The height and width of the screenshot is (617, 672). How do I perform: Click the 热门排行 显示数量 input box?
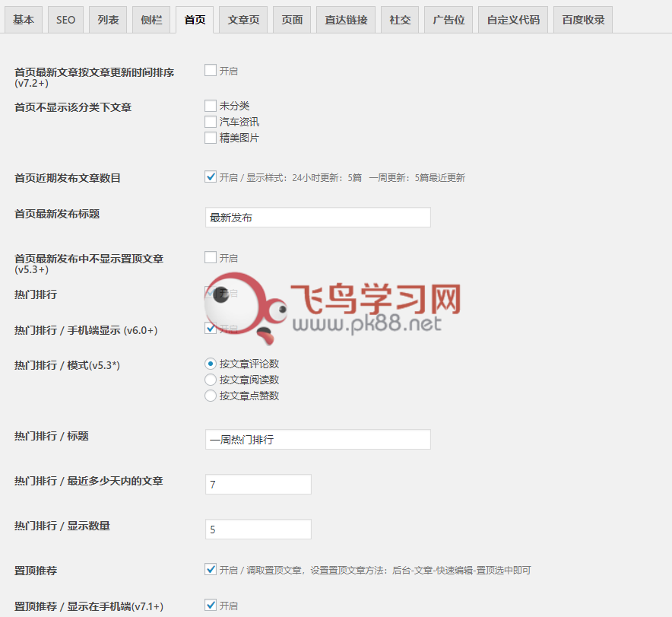click(x=258, y=530)
